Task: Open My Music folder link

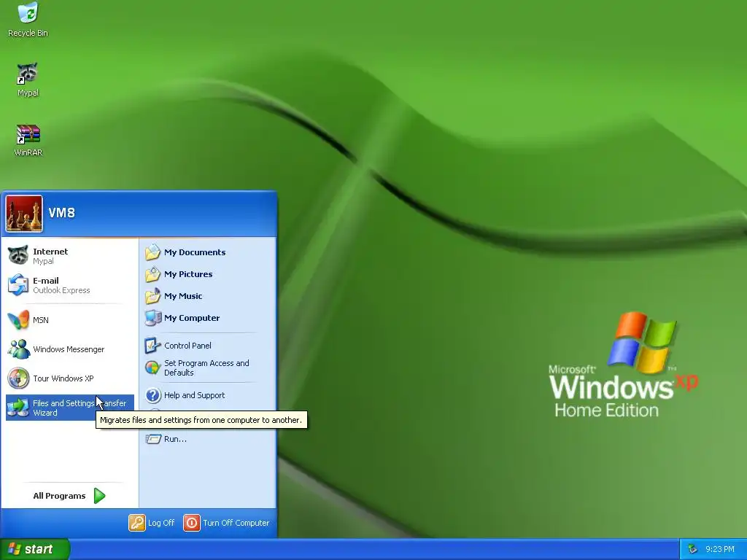Action: click(x=208, y=296)
